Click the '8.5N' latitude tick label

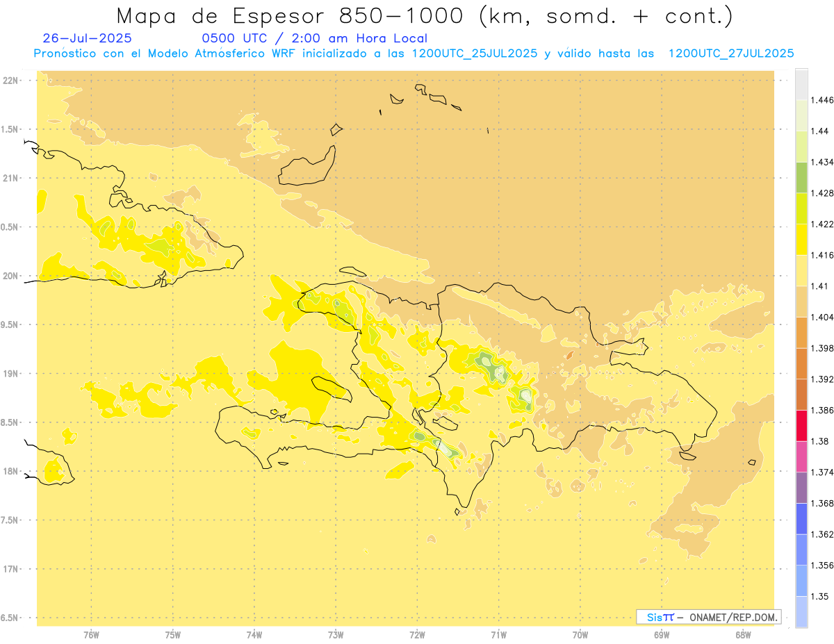[8, 422]
